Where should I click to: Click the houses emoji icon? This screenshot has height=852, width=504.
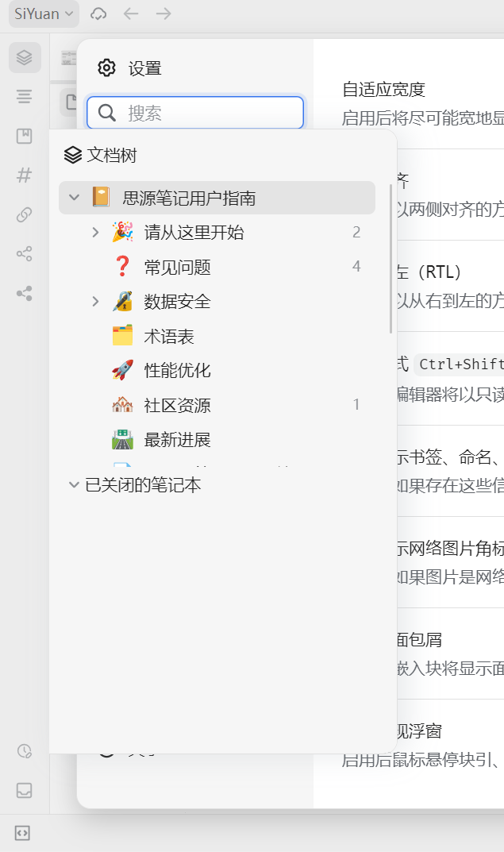tap(123, 404)
